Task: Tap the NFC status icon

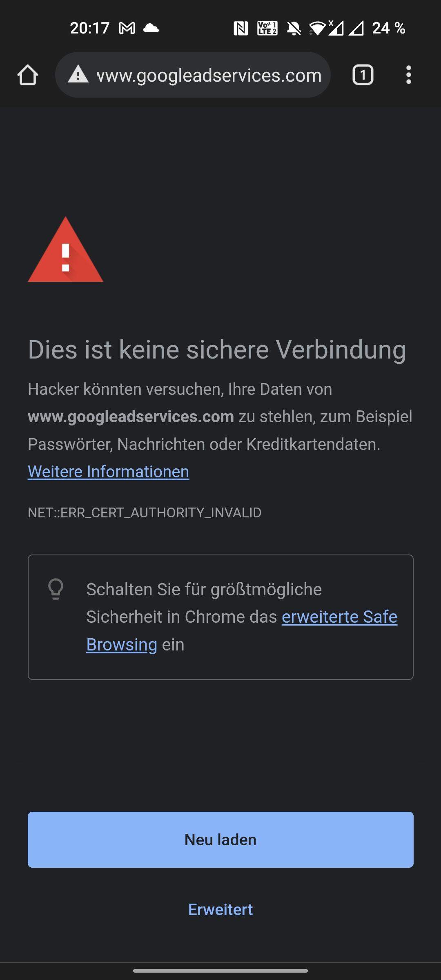Action: tap(241, 28)
